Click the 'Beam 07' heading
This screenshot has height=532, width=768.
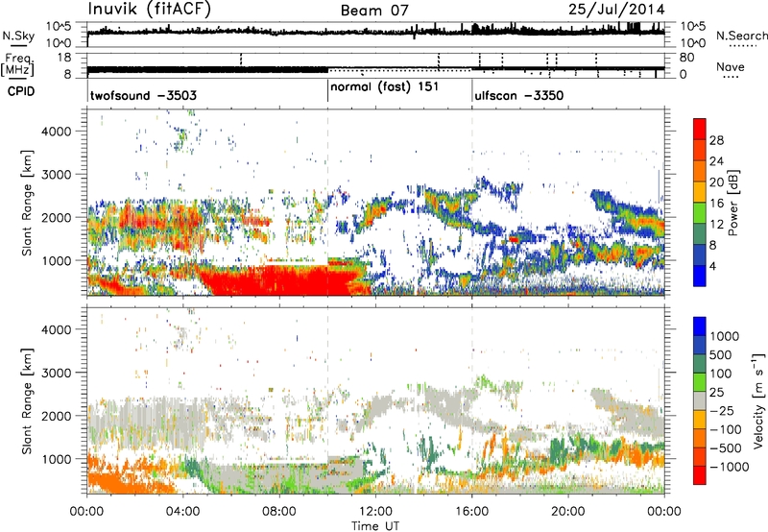[374, 11]
